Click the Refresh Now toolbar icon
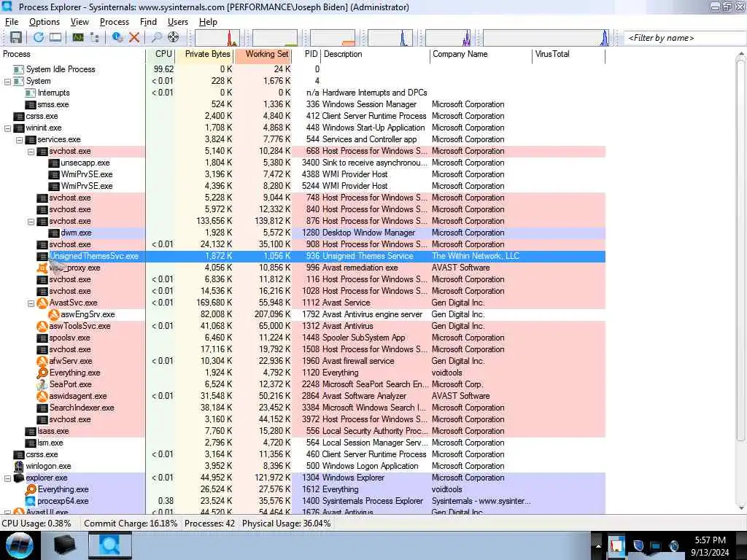Viewport: 747px width, 560px height. pos(39,37)
